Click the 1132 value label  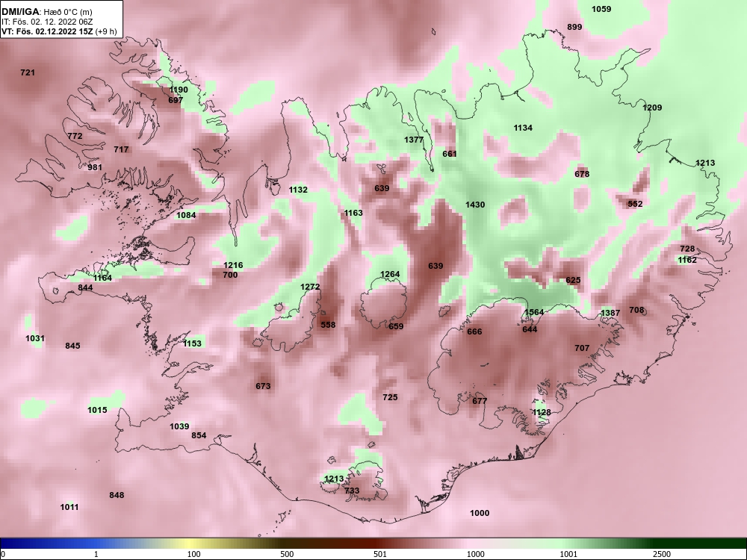(x=298, y=190)
